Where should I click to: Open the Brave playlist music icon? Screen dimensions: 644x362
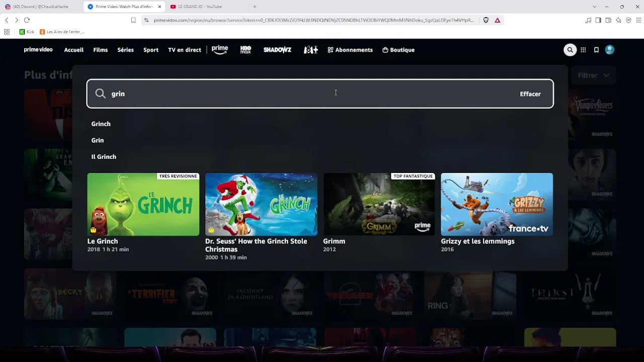[588, 20]
